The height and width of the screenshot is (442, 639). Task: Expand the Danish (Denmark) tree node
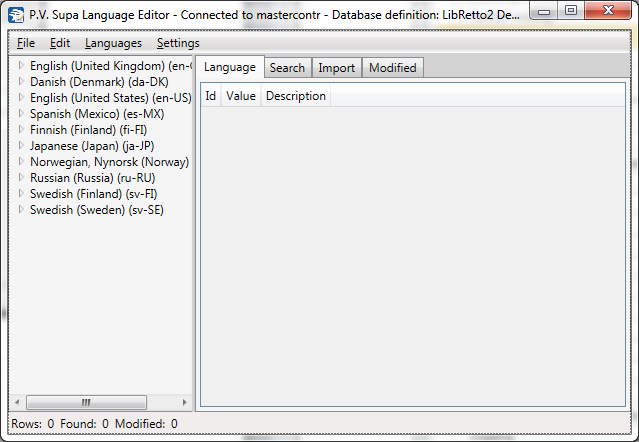pyautogui.click(x=21, y=82)
